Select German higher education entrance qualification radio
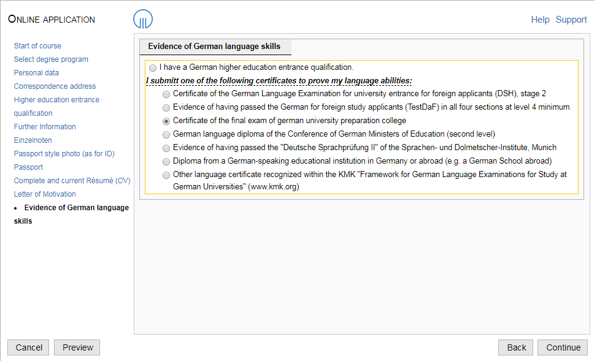The width and height of the screenshot is (597, 364). point(153,68)
